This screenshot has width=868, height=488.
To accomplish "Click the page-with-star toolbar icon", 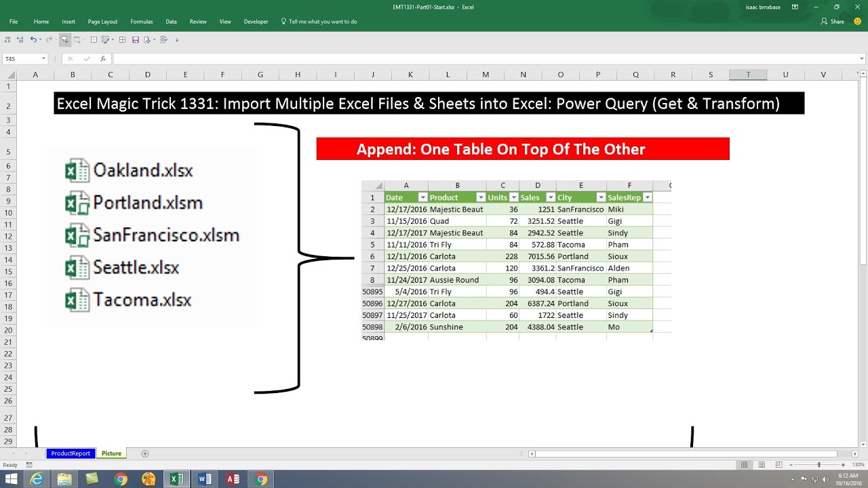I will (x=148, y=40).
